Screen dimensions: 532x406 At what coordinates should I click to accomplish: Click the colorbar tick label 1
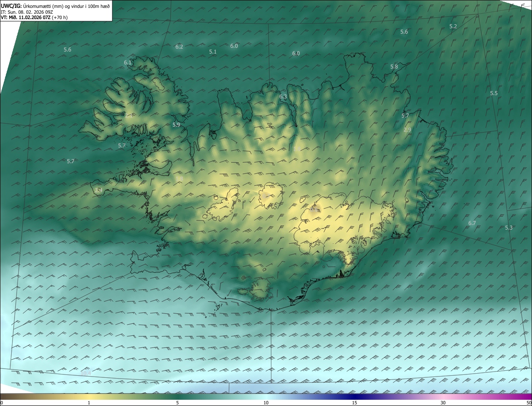tap(89, 403)
